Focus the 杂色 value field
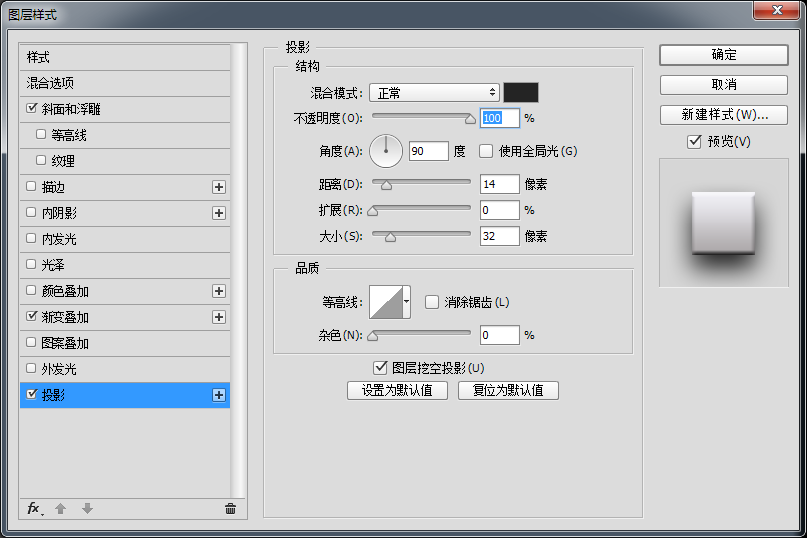 pyautogui.click(x=500, y=335)
